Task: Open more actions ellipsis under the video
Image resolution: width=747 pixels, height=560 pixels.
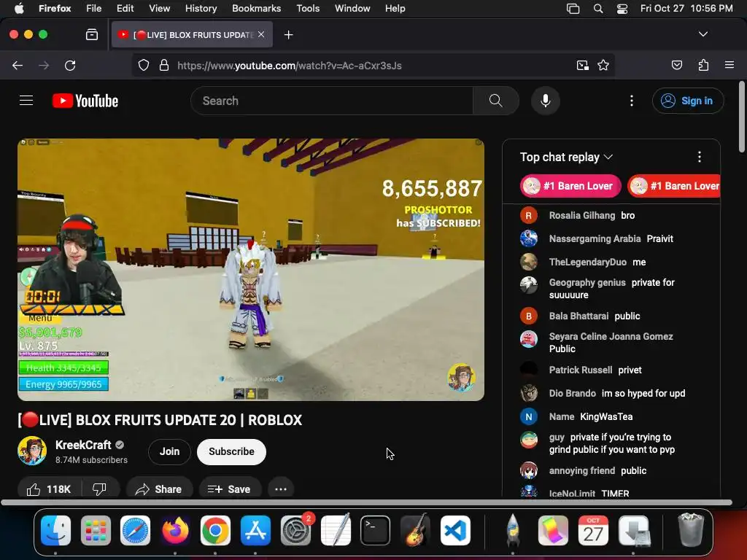Action: [x=281, y=489]
